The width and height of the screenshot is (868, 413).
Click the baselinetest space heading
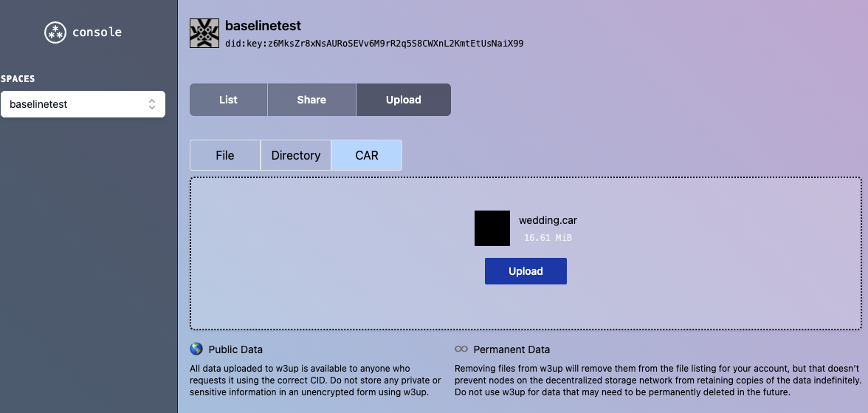pyautogui.click(x=263, y=26)
